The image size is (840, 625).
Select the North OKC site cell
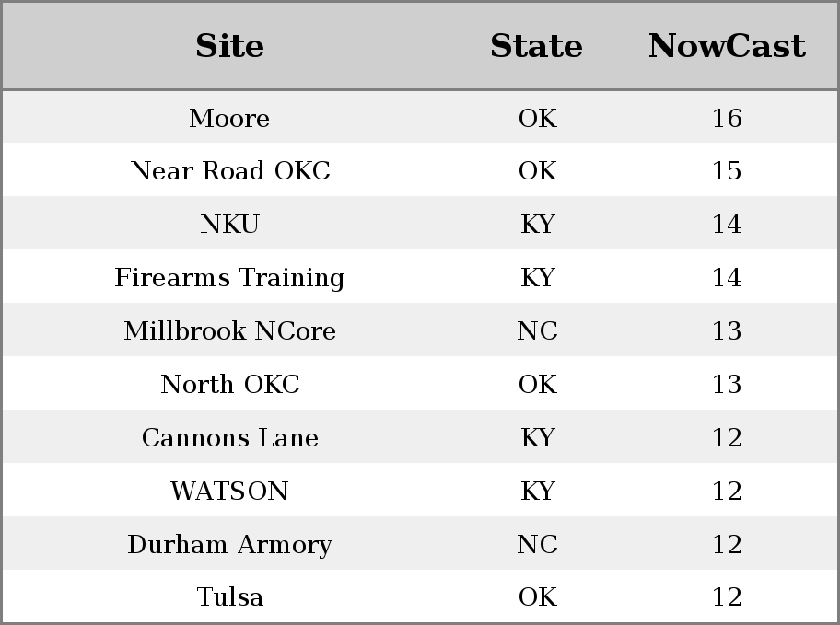[230, 384]
